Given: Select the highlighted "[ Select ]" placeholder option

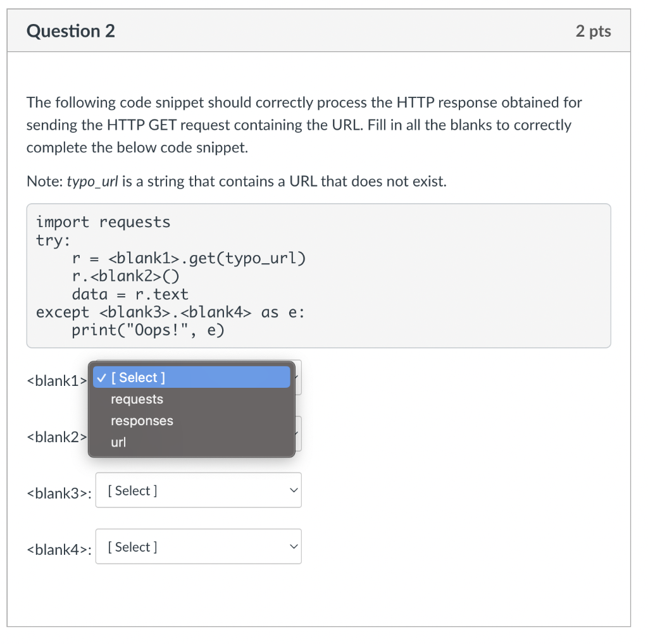Looking at the screenshot, I should pyautogui.click(x=137, y=378).
